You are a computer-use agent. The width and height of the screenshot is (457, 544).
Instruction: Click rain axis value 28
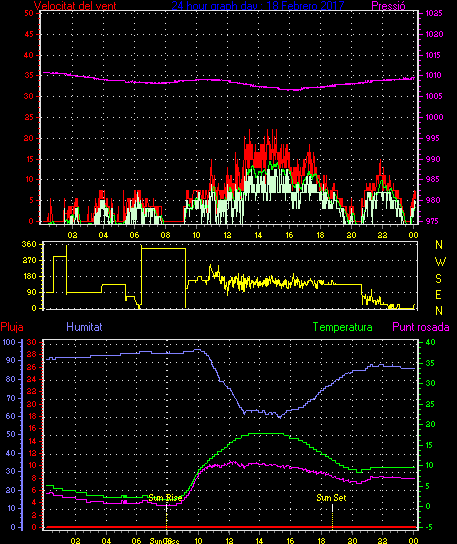[32, 355]
